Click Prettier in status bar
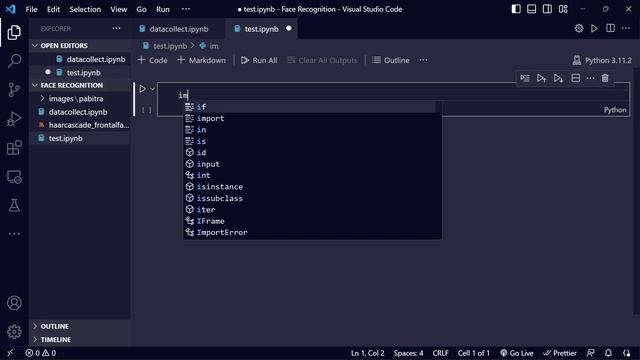This screenshot has height=360, width=640. [x=560, y=353]
